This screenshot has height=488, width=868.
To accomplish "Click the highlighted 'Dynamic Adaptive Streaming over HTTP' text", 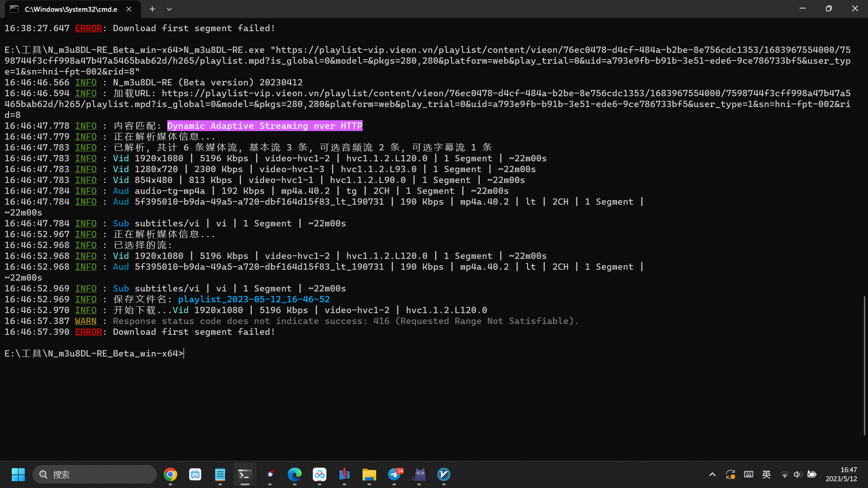I will [265, 126].
